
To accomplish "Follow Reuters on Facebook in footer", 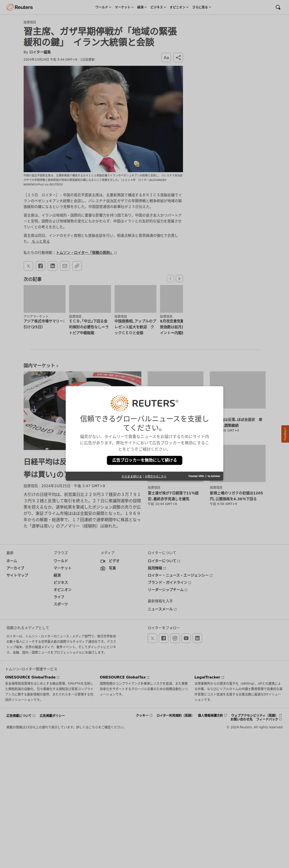I will pos(163,638).
